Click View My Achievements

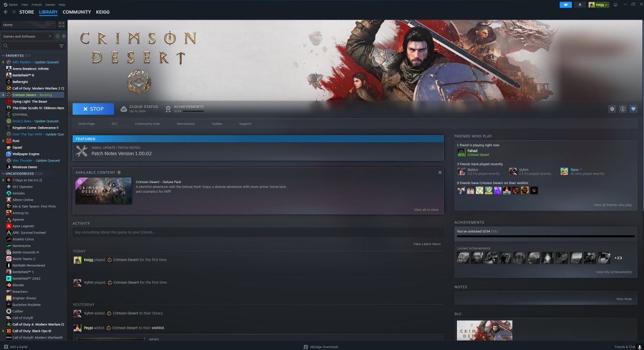point(614,272)
